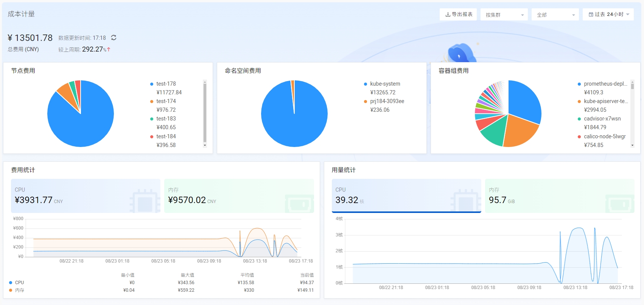Click the red calico-node-5lwgr legend dot

pos(579,137)
